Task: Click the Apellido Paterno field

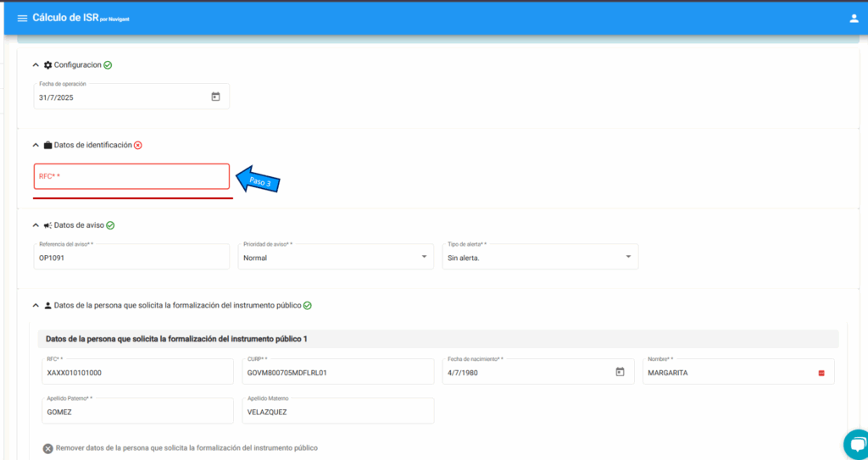Action: (x=137, y=412)
